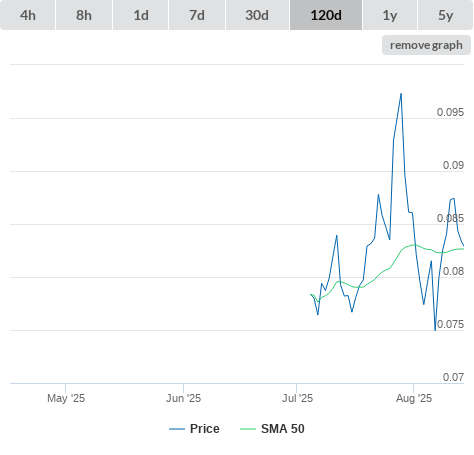
Task: Select the 5y time range
Action: [x=445, y=15]
